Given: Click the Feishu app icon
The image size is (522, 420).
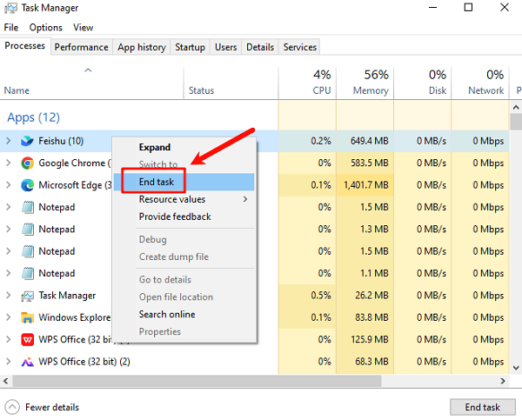Looking at the screenshot, I should coord(27,141).
